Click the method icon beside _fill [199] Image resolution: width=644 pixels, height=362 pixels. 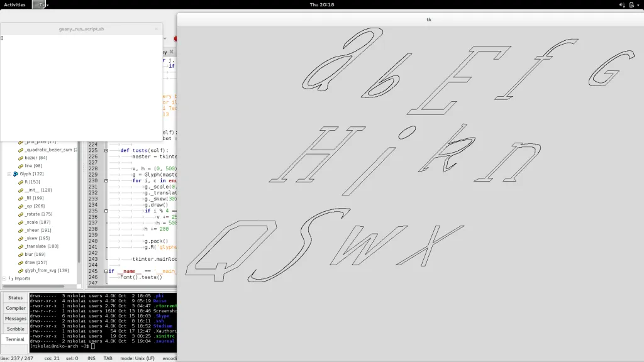21,198
